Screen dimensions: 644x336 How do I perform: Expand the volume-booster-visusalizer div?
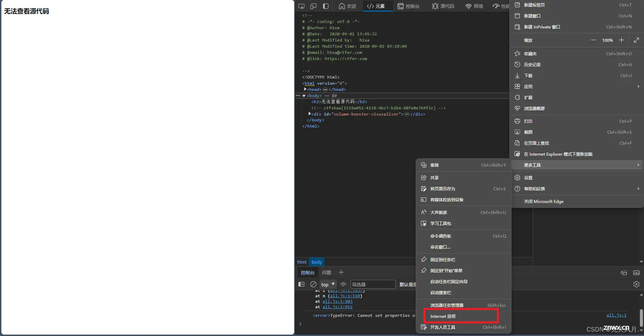tap(310, 114)
